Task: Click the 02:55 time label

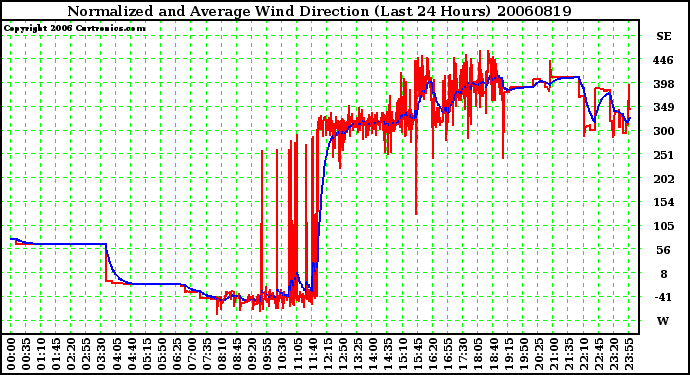Action: tap(86, 354)
